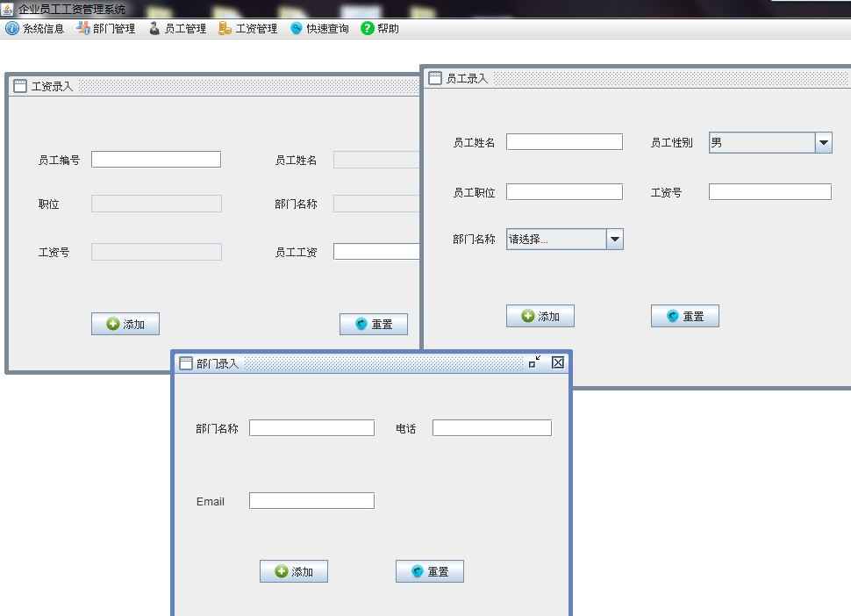Viewport: 851px width, 616px height.
Task: Click the 部门录入 window frame icon
Action: 186,363
